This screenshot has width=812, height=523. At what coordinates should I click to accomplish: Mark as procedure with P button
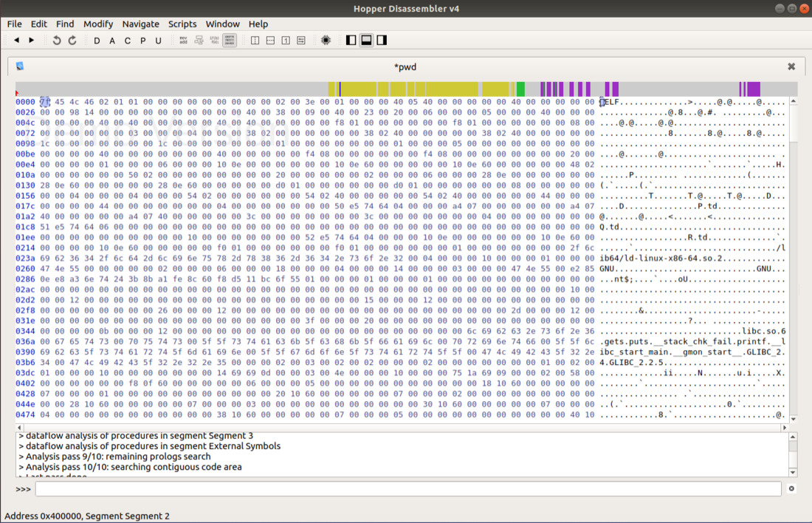142,41
